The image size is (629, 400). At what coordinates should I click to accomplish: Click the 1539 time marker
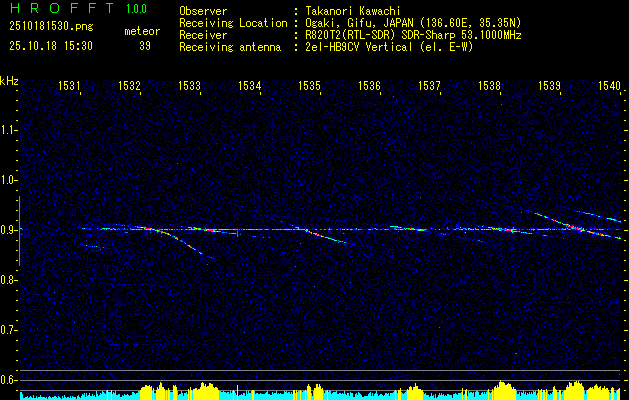pyautogui.click(x=549, y=85)
